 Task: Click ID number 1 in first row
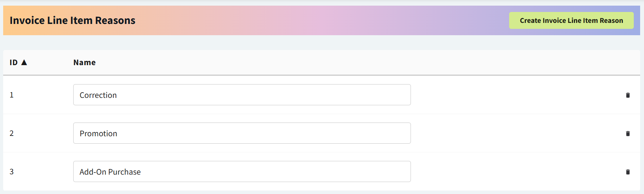tap(12, 95)
